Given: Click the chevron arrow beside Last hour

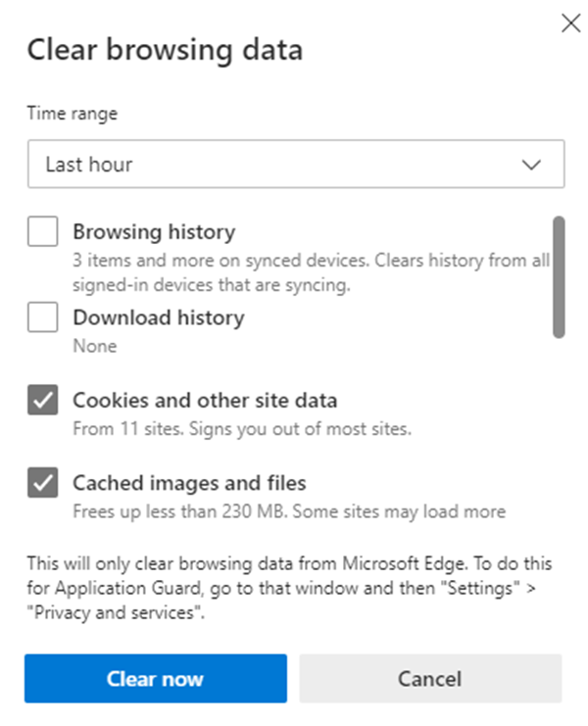Looking at the screenshot, I should 532,165.
